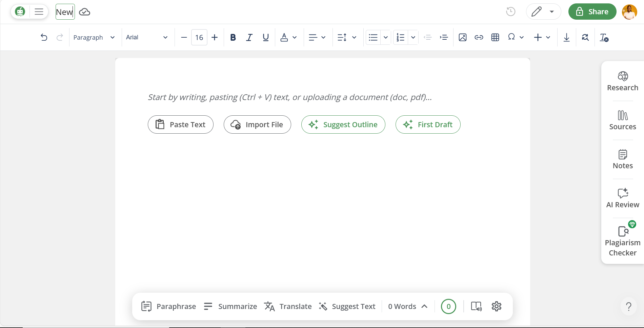Open the Research panel
Image resolution: width=644 pixels, height=328 pixels.
coord(623,81)
